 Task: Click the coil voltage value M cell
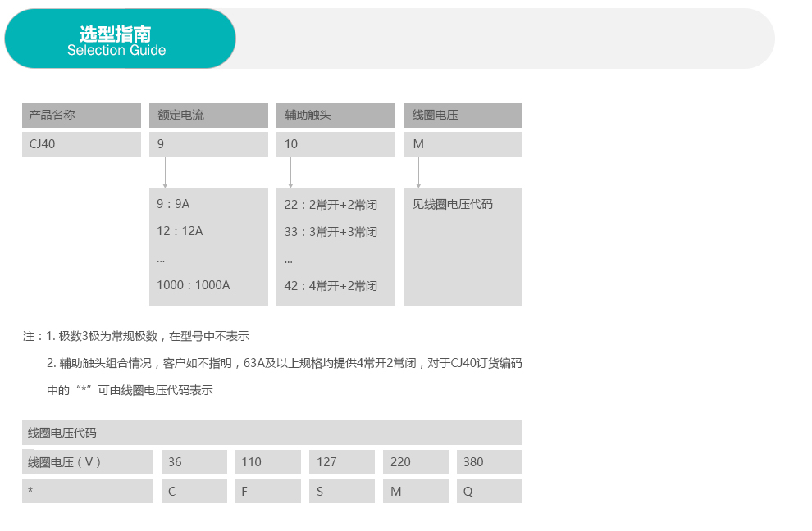pos(463,144)
